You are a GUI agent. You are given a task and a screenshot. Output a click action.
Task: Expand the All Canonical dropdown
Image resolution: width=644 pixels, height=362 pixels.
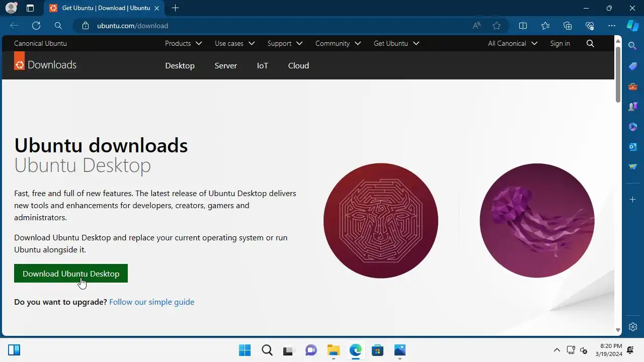point(513,43)
